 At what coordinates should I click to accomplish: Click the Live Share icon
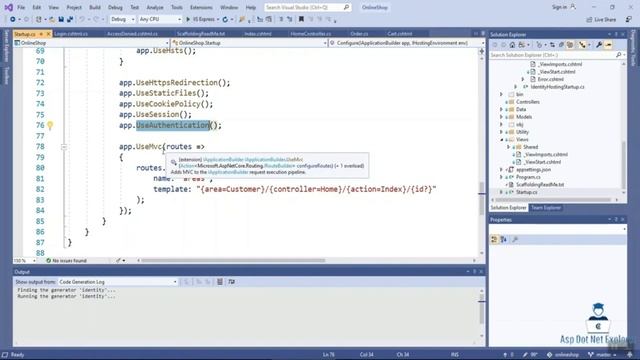tap(589, 19)
